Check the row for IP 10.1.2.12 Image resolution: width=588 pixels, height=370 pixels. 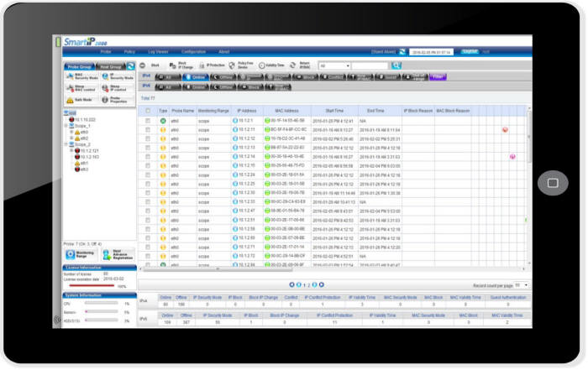pos(148,139)
